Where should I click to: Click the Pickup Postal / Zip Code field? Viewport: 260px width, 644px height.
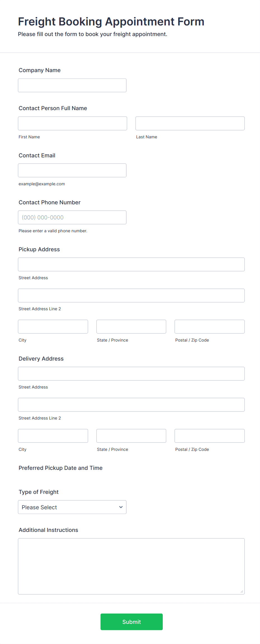[209, 326]
